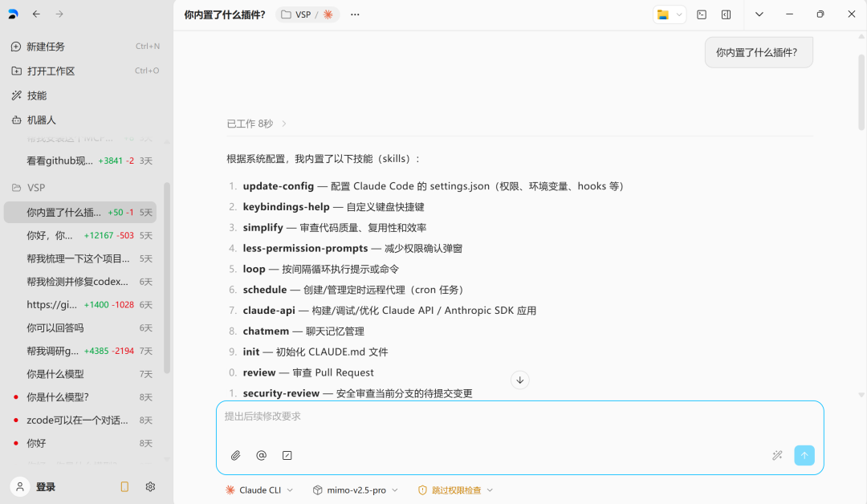This screenshot has height=504, width=867.
Task: Click the claude-api skill text
Action: click(269, 311)
